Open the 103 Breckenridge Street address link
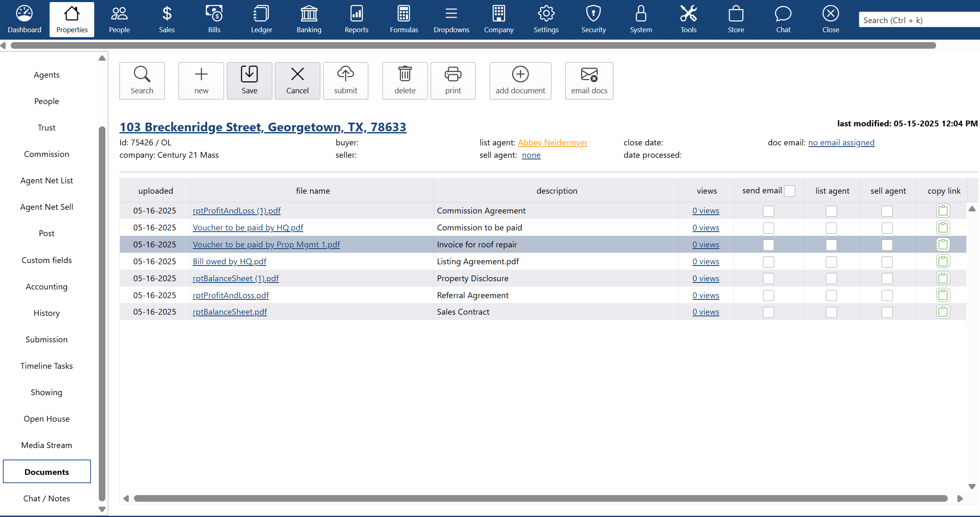 pyautogui.click(x=263, y=127)
